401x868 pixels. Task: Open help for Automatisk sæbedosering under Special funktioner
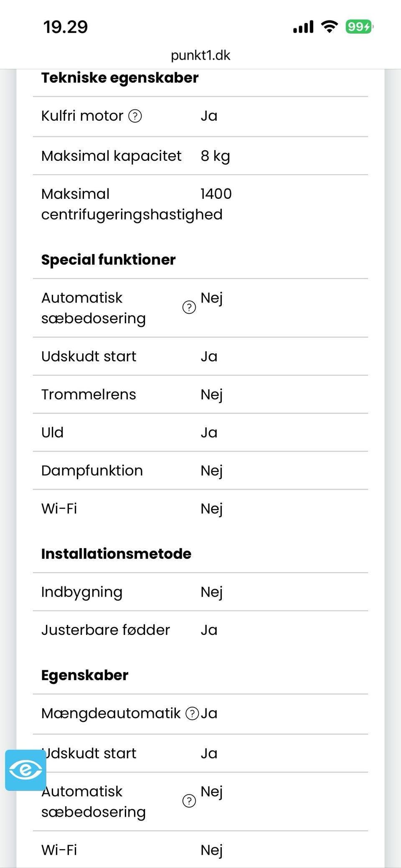(189, 307)
